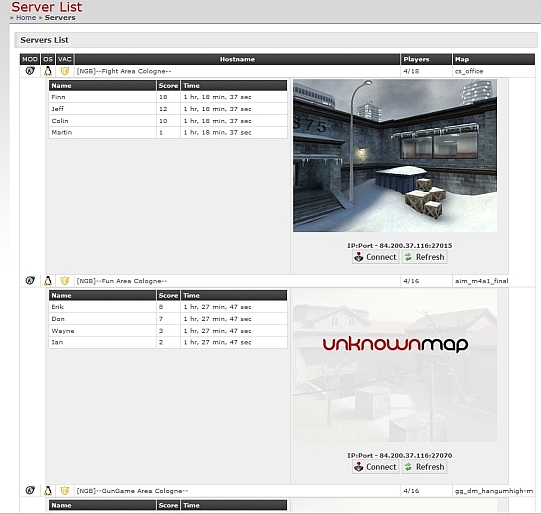
Task: Click the IP:Port 84.200.37.116:27015 text
Action: pyautogui.click(x=400, y=246)
